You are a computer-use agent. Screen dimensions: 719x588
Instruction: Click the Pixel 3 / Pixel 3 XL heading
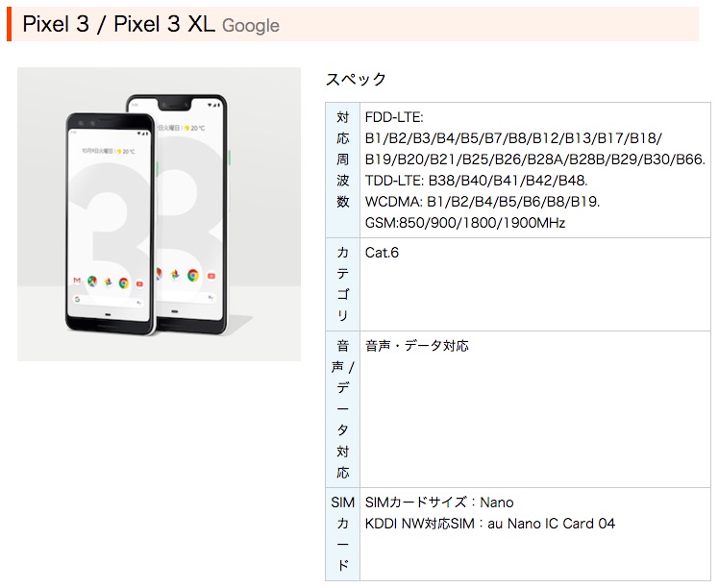click(x=118, y=24)
